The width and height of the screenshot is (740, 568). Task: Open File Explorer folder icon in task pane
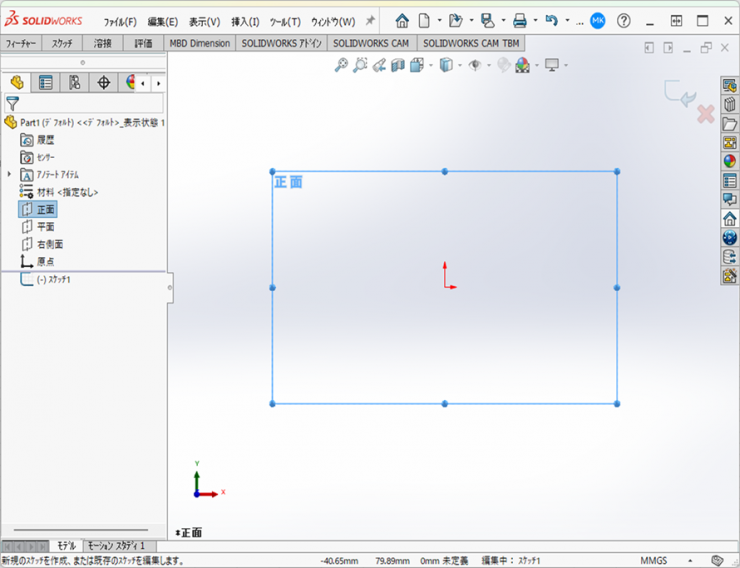coord(729,123)
